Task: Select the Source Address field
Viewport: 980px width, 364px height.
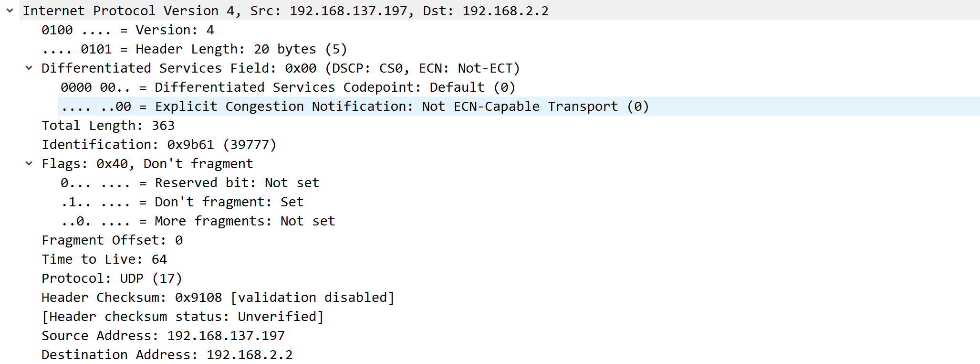Action: [162, 335]
